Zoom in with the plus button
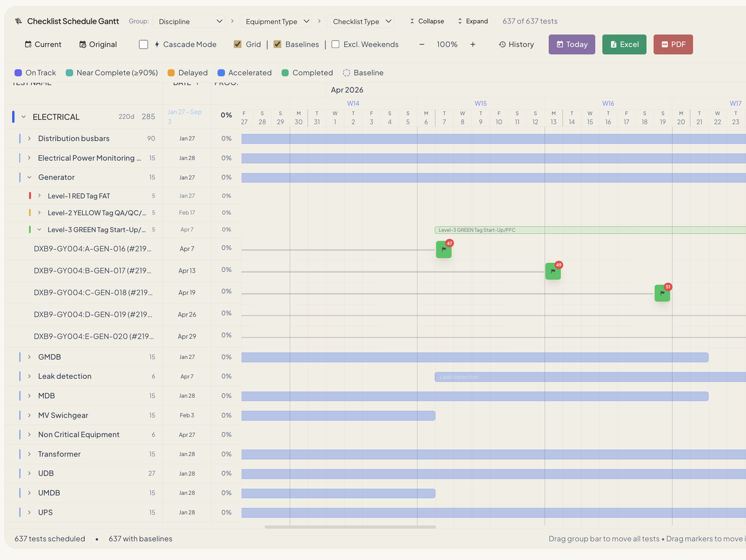Viewport: 746px width, 560px height. 473,44
